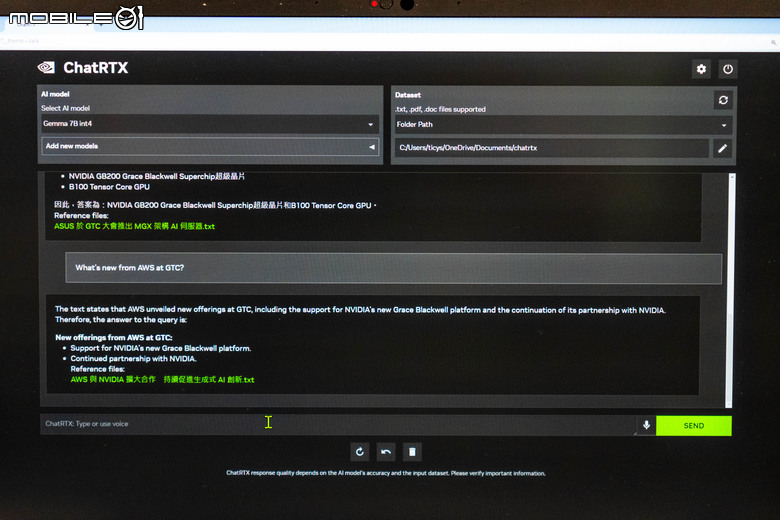780x520 pixels.
Task: Click ".txt, .pdf, .doc files supported" text
Action: [x=440, y=109]
